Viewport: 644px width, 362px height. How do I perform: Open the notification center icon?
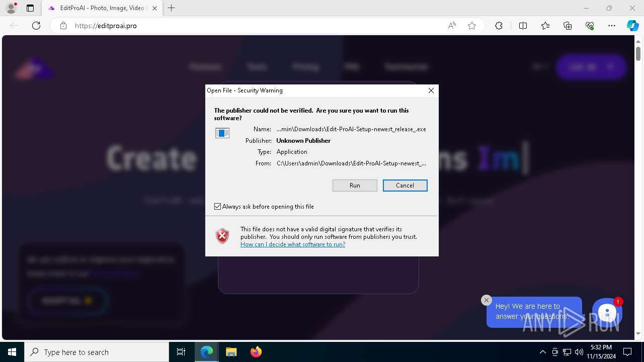[x=627, y=352]
